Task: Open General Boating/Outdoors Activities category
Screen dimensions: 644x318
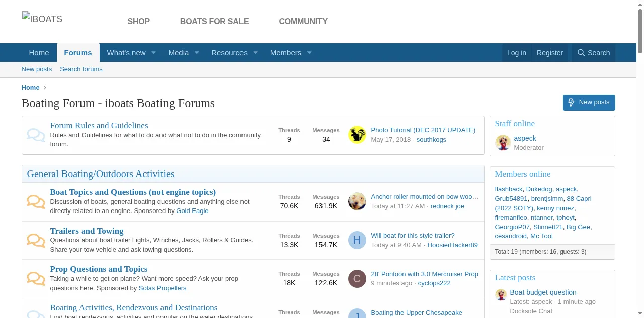Action: (x=101, y=174)
